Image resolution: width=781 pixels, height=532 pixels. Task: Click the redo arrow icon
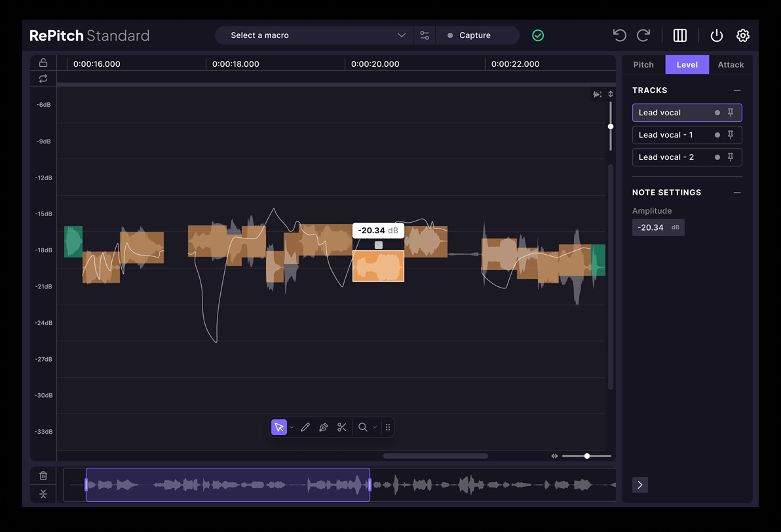643,35
